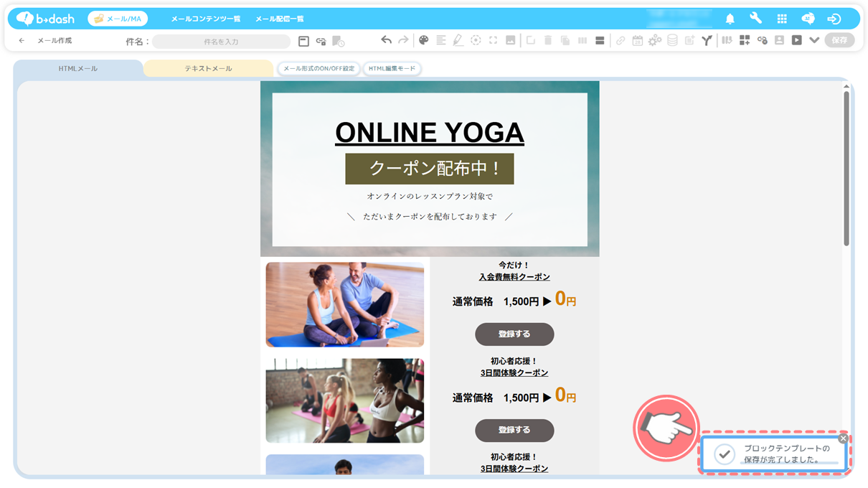Screen dimensions: 868x488
Task: Open the メール/MA module switcher
Action: click(x=118, y=19)
